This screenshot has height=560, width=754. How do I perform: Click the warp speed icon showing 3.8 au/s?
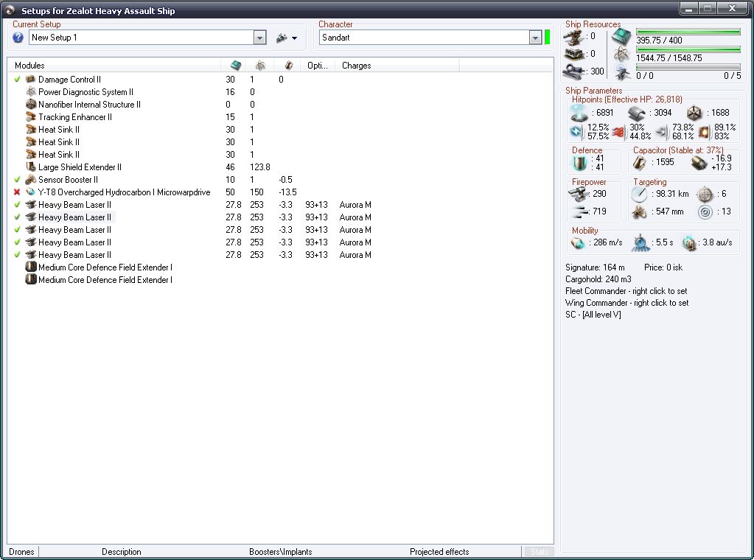click(x=690, y=242)
